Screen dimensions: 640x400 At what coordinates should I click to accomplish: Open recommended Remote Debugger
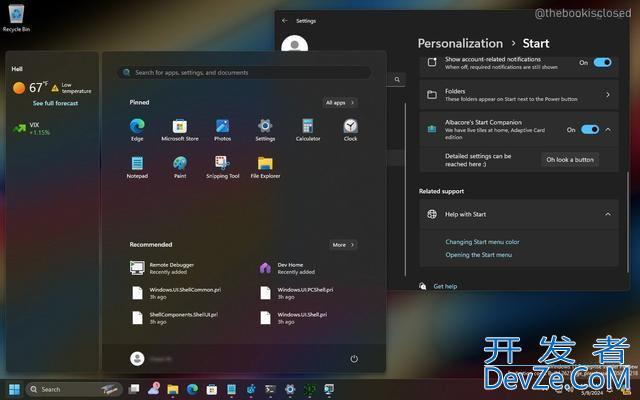pyautogui.click(x=162, y=268)
